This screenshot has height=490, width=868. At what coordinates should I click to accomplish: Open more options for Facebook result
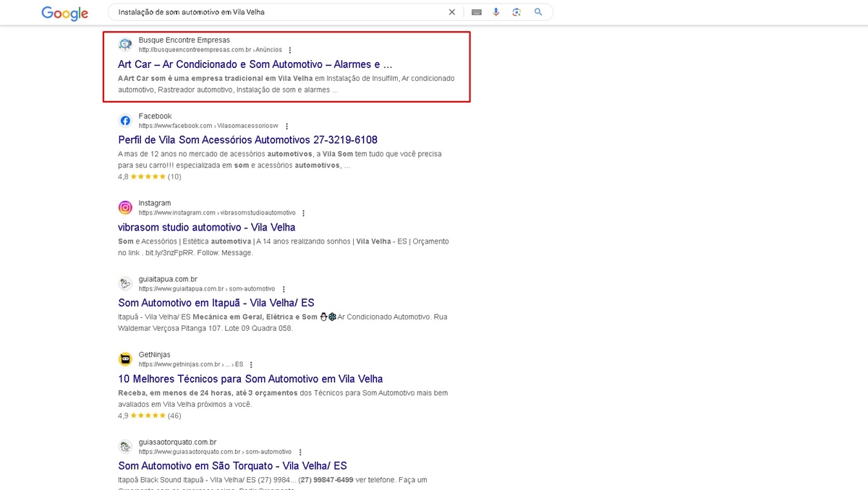click(x=286, y=126)
